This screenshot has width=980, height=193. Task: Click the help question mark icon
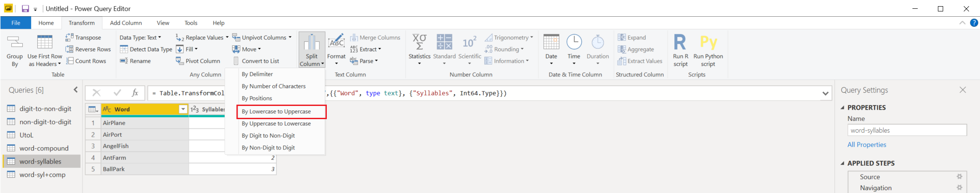[x=974, y=23]
